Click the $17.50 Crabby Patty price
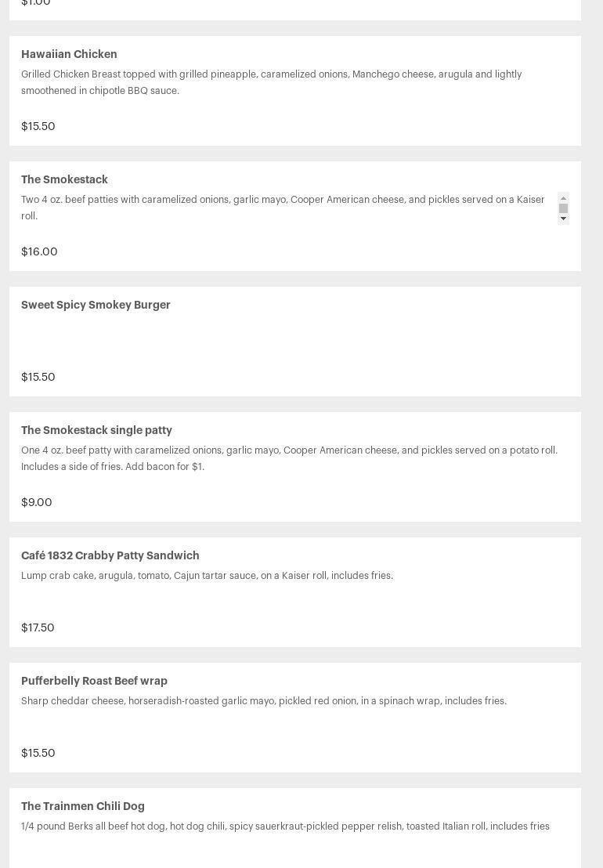Image resolution: width=603 pixels, height=868 pixels. tap(38, 628)
